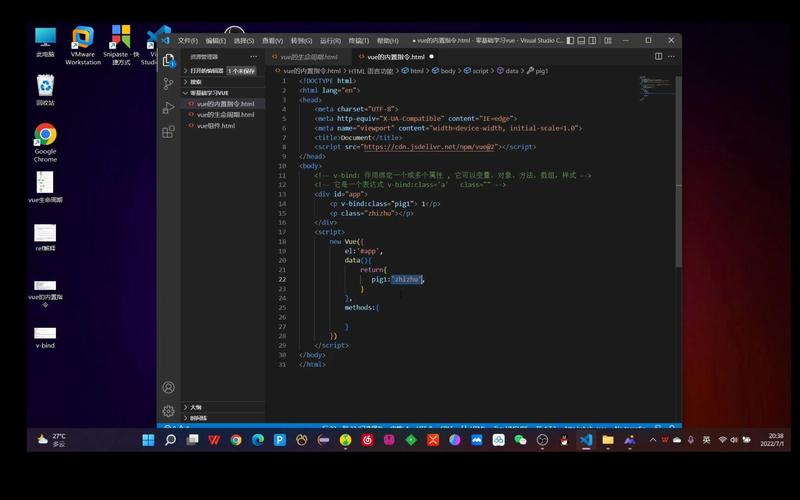This screenshot has height=500, width=800.
Task: Open the Accounts menu in activity bar
Action: (168, 387)
